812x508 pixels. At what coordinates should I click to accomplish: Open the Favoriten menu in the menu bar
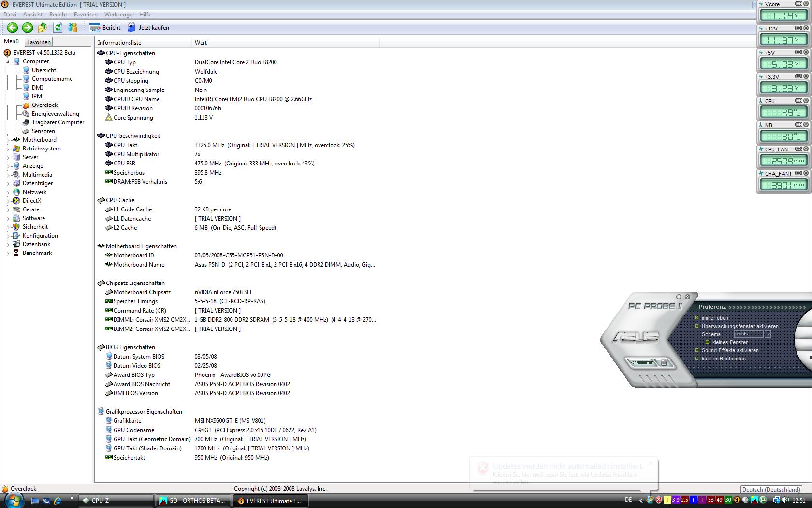(x=86, y=15)
